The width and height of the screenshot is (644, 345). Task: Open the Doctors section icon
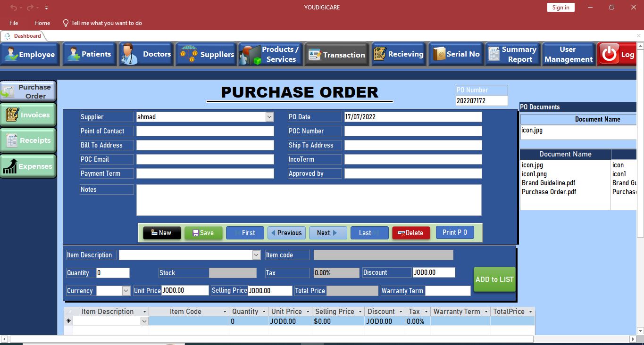(x=129, y=54)
